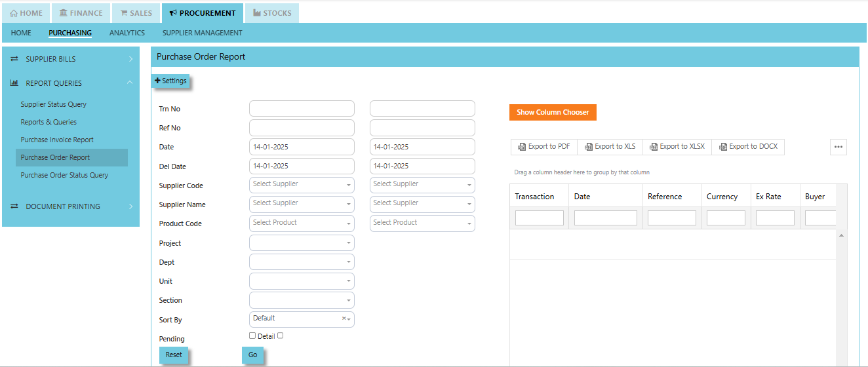Click the Go button

[252, 355]
